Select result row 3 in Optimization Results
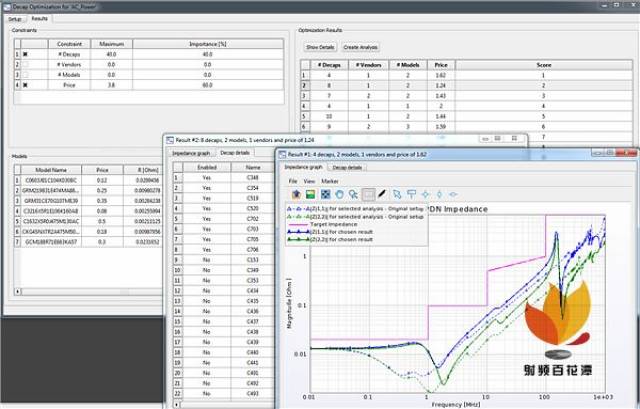 [x=466, y=96]
